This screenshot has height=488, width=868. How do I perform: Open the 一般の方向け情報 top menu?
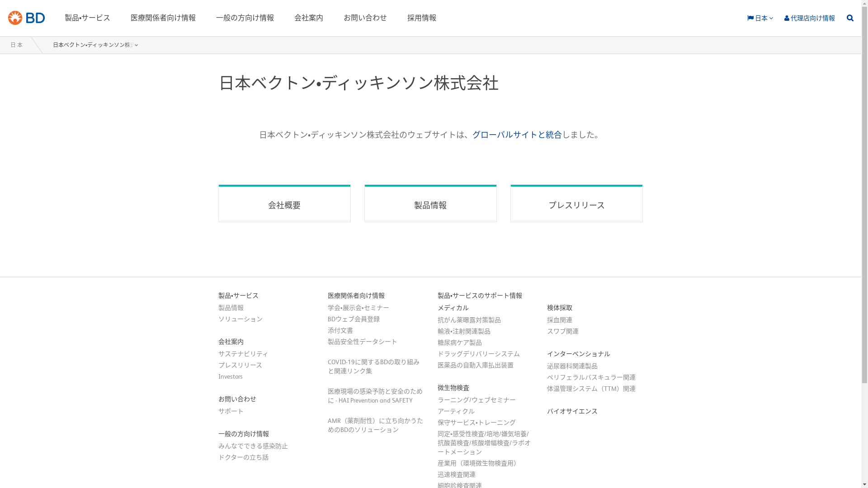click(245, 18)
